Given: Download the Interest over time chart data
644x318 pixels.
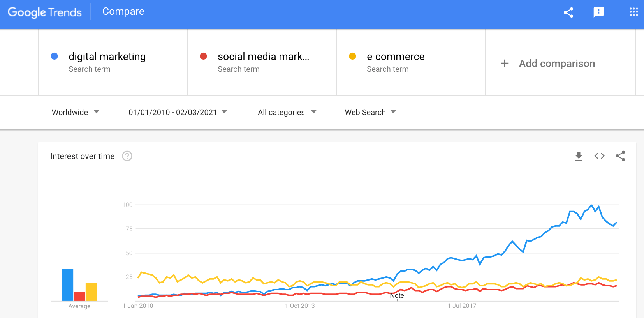Looking at the screenshot, I should pyautogui.click(x=579, y=156).
